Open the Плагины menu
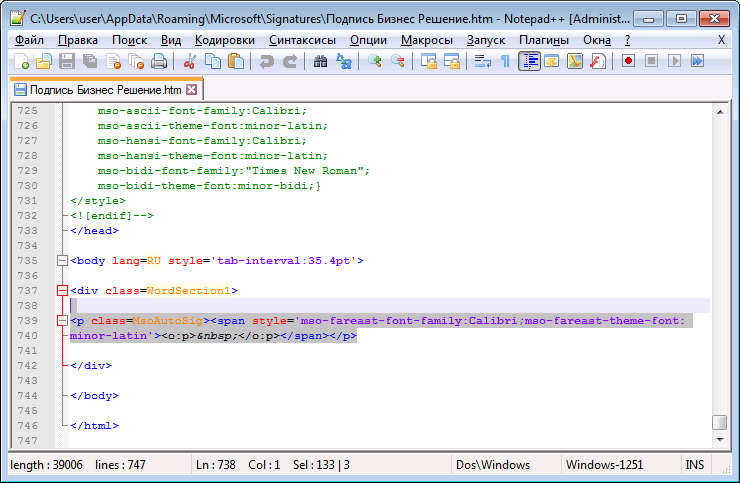This screenshot has width=740, height=483. (x=544, y=40)
